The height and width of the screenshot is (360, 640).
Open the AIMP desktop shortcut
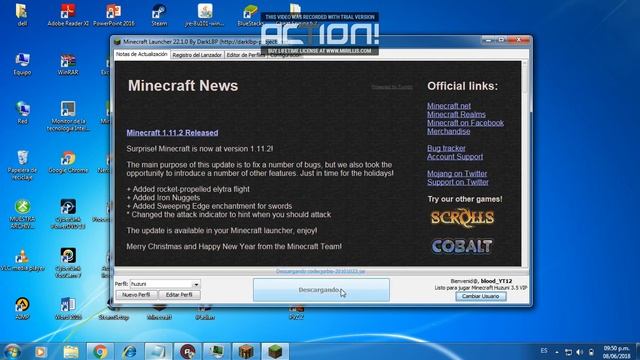tap(22, 309)
